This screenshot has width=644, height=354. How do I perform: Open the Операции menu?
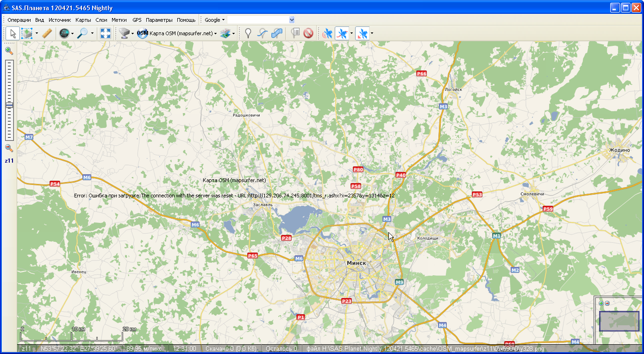pos(19,20)
